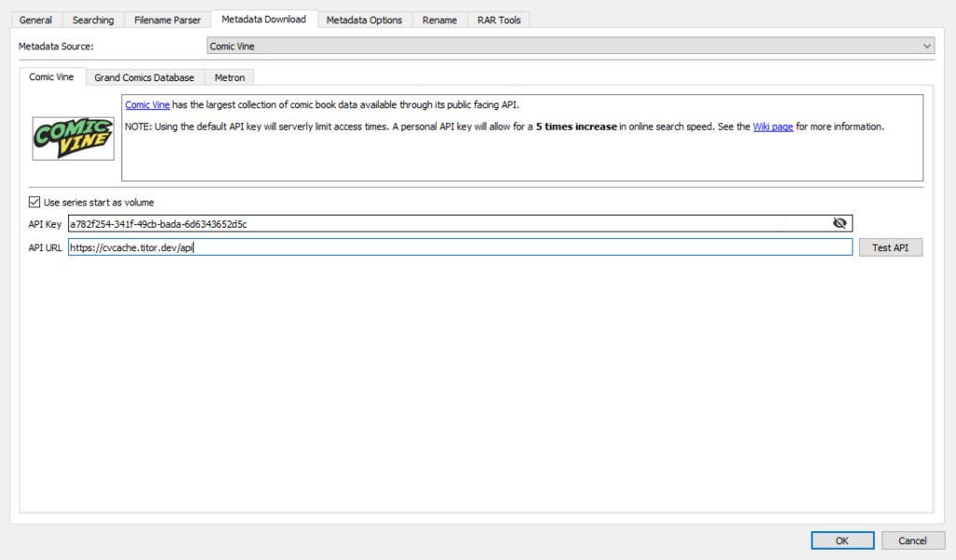
Task: Select the Metadata Download tab
Action: coord(264,20)
